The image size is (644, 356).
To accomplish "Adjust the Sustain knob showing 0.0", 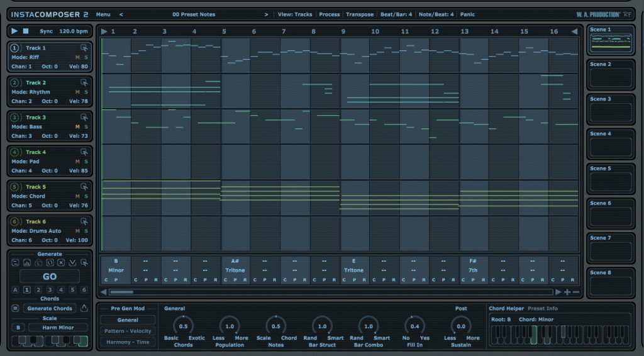I will (x=461, y=326).
